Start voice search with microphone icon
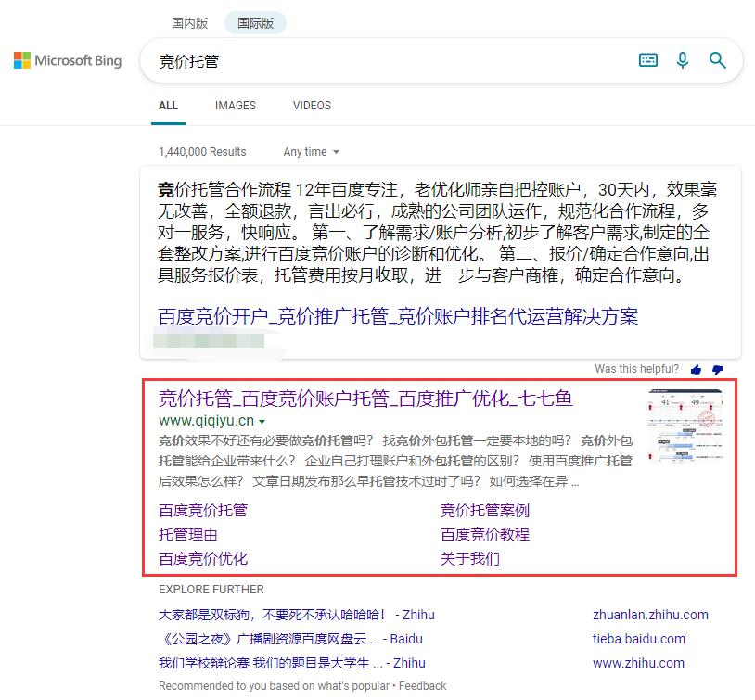The height and width of the screenshot is (700, 755). [x=683, y=60]
